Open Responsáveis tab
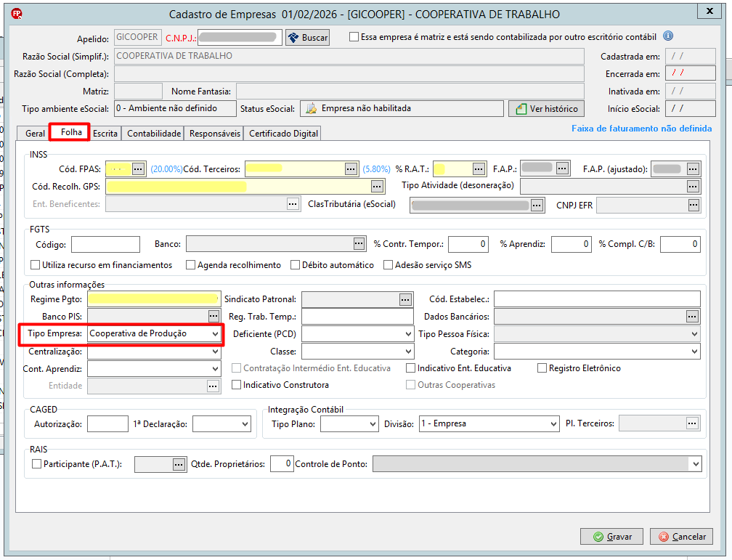The width and height of the screenshot is (732, 560). [x=215, y=134]
